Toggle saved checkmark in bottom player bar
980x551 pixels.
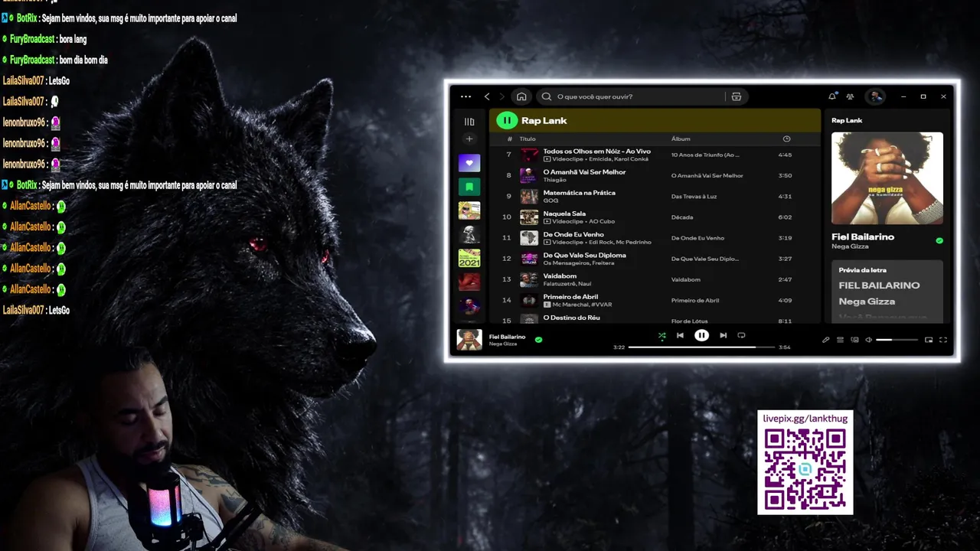tap(538, 339)
